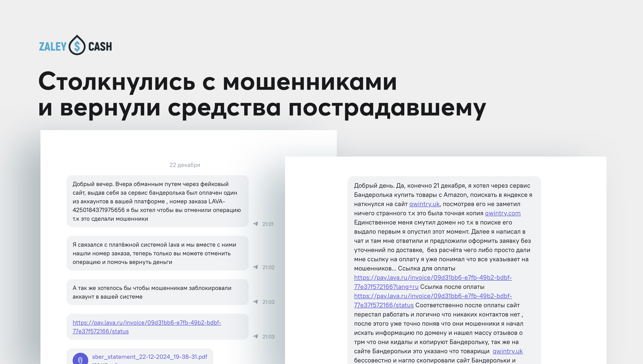Select the order number starting "4250184371975656"
643x364 pixels.
coord(99,210)
